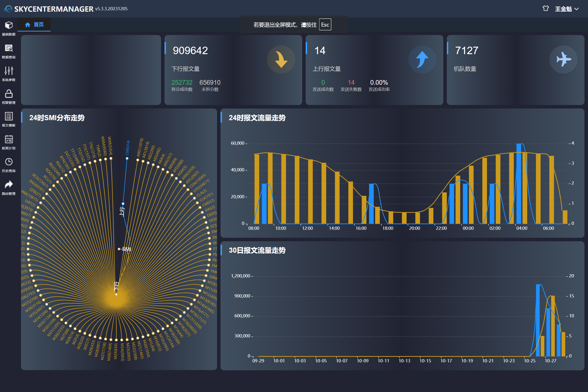Click the 09-29 axis label

click(258, 361)
